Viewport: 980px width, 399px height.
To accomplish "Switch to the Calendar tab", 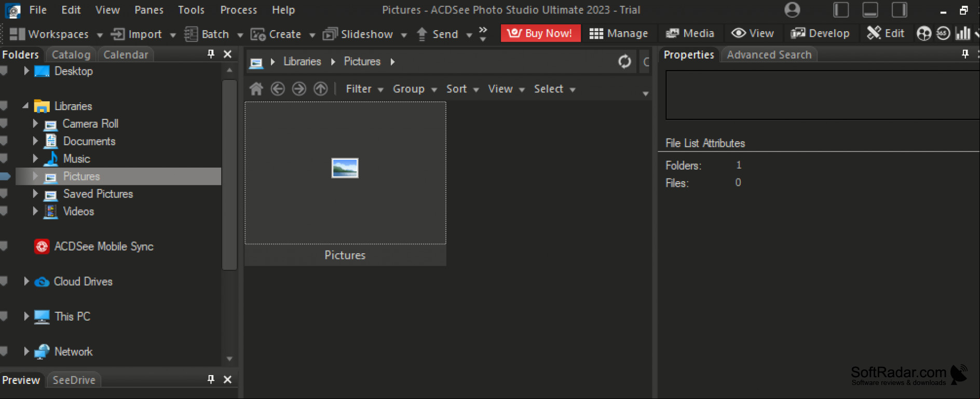I will [126, 54].
